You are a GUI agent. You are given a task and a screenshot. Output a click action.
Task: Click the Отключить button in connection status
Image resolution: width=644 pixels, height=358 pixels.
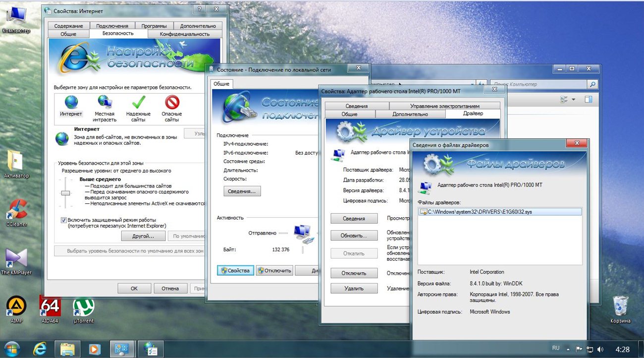tap(274, 271)
